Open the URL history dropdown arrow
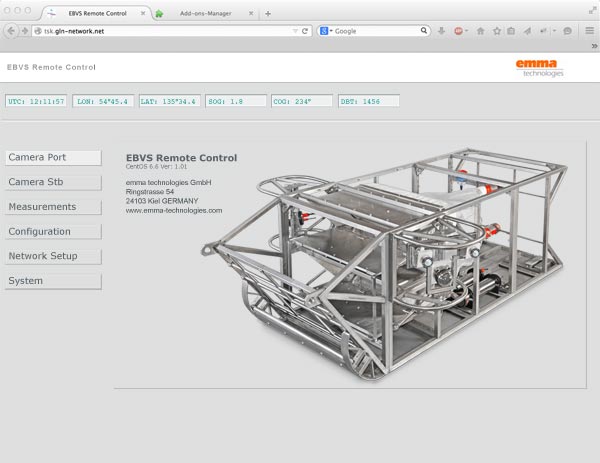 pyautogui.click(x=295, y=31)
